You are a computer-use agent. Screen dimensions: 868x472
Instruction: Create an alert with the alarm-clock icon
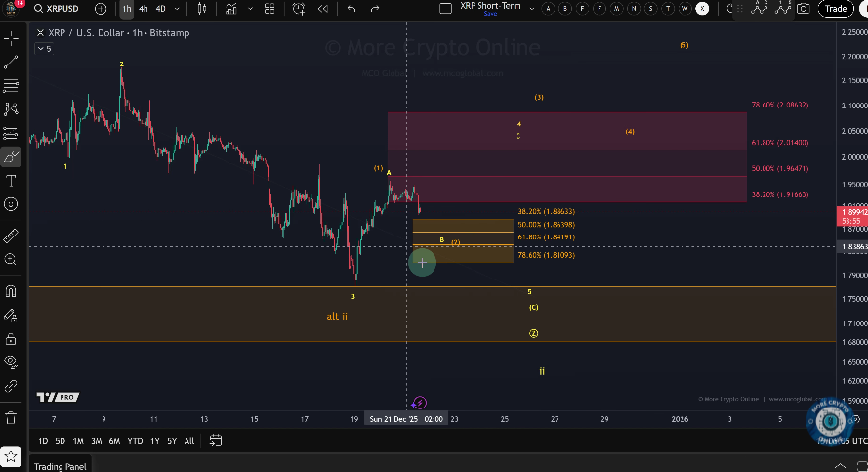pos(299,9)
